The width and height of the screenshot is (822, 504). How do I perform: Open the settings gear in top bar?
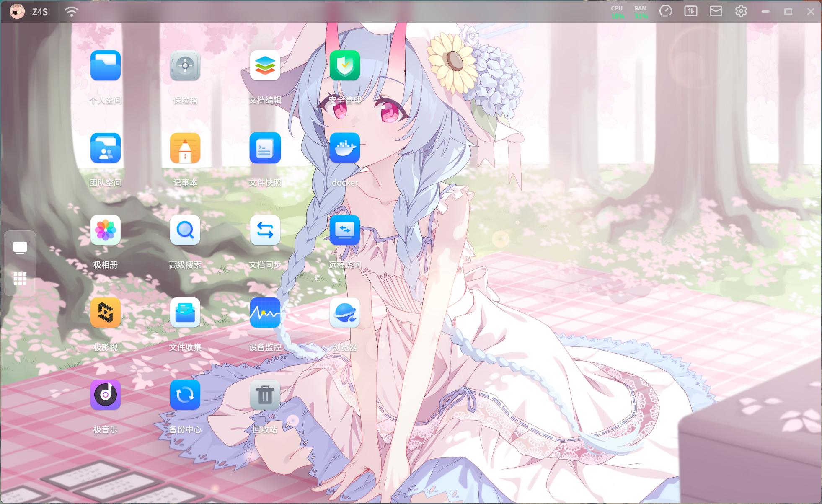[x=741, y=11]
